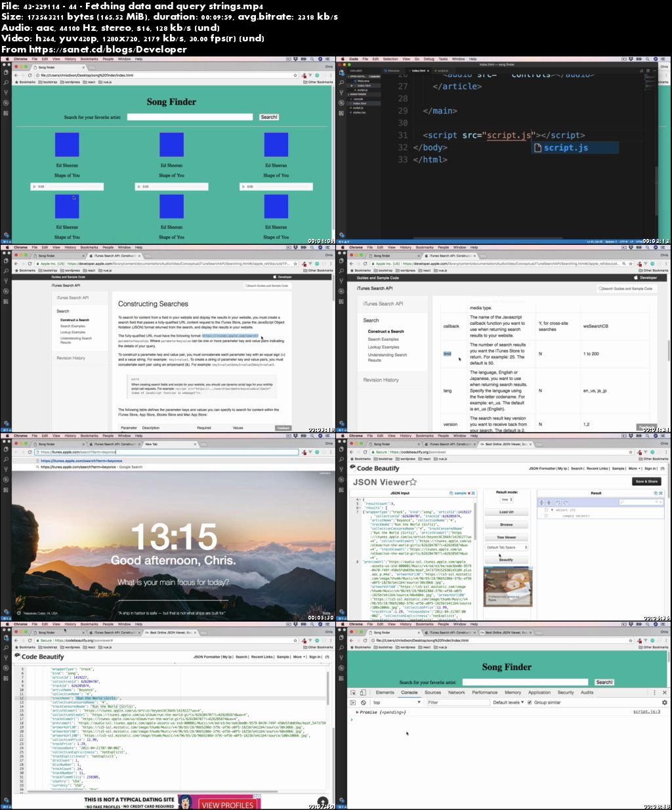672x810 pixels.
Task: Click the first audio player's progress bar
Action: [72, 187]
